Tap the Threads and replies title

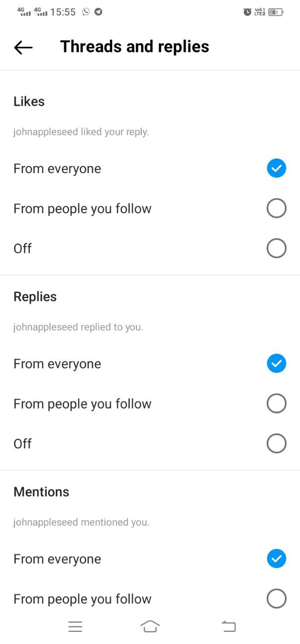point(135,47)
